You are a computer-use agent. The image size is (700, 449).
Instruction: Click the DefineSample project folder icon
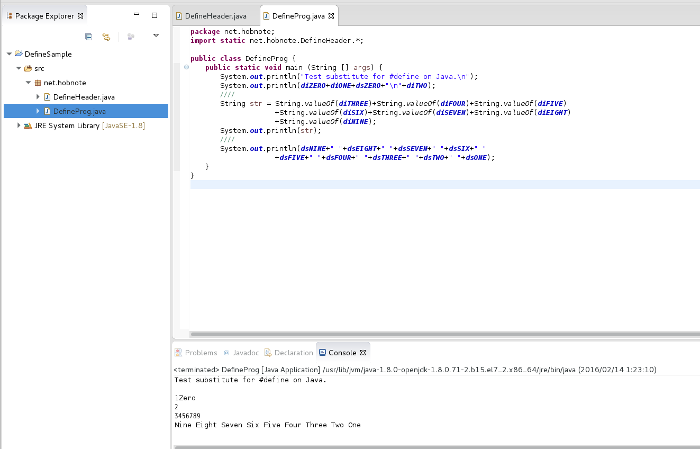pos(19,54)
